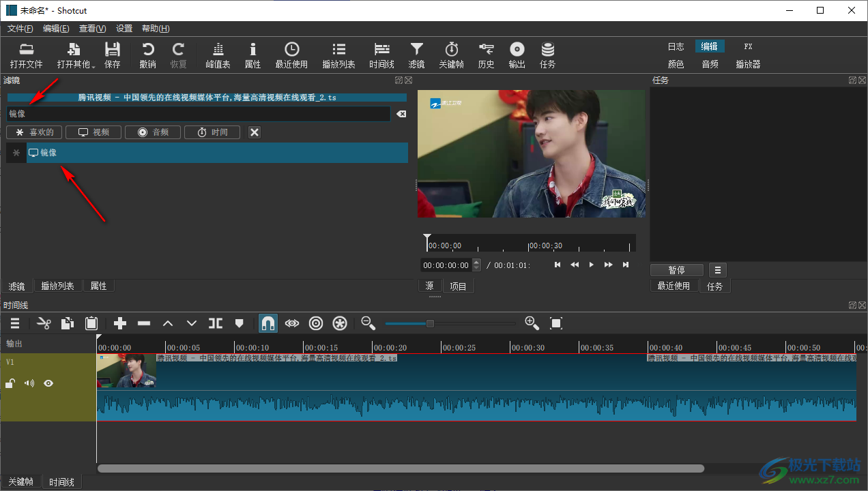Fast forward the player
This screenshot has height=491, width=868.
tap(609, 265)
